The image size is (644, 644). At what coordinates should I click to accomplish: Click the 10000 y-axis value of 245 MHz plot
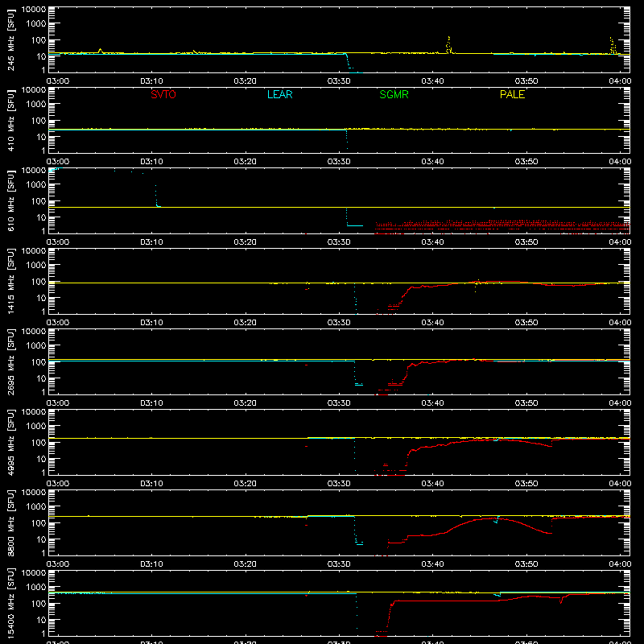point(34,10)
